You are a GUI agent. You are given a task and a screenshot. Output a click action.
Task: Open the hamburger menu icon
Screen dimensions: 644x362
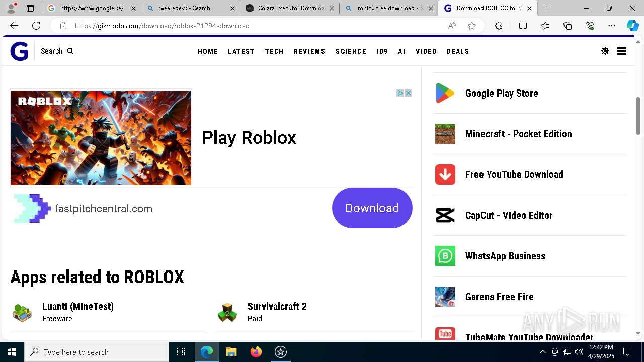click(x=622, y=51)
